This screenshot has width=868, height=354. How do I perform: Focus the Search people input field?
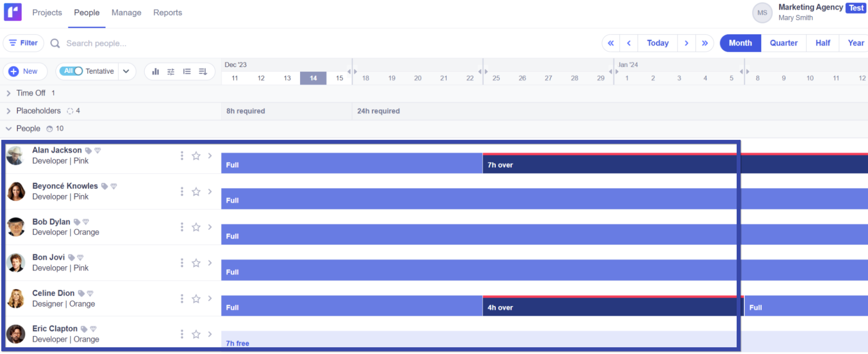96,43
